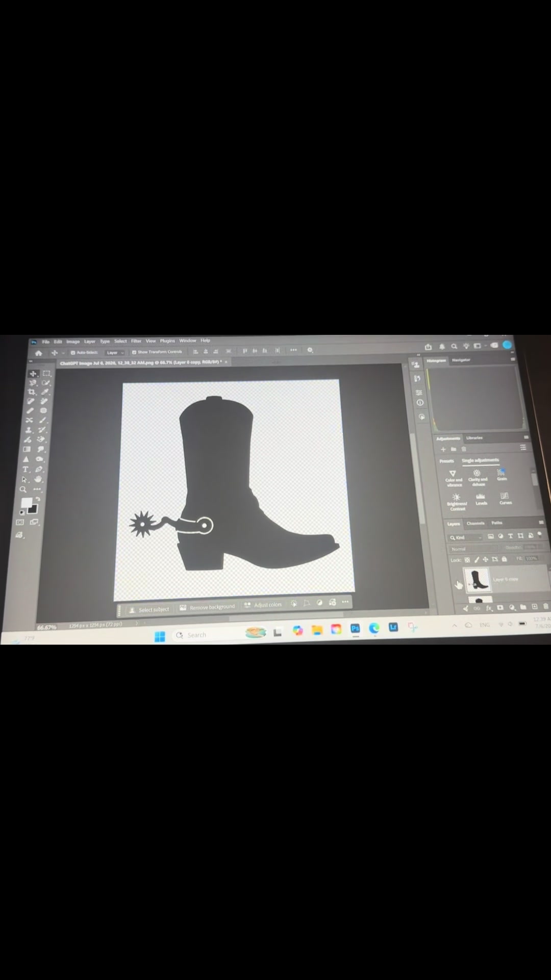
Task: Switch to the Presets view in Adjustments
Action: 446,461
